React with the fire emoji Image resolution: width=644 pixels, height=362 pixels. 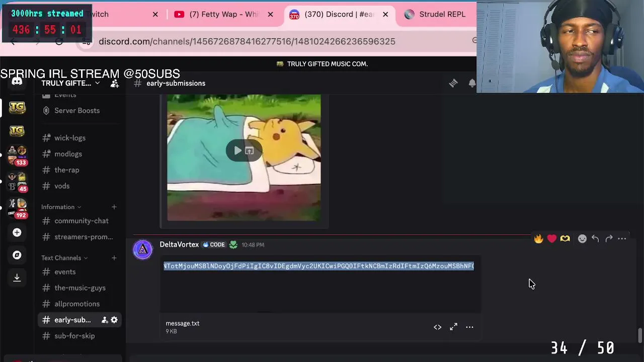[x=538, y=239]
